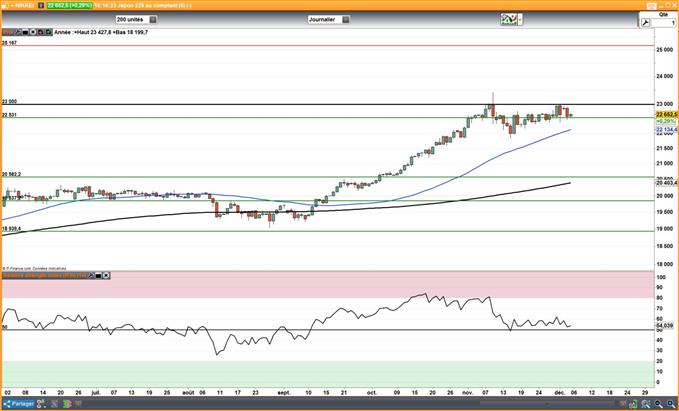Image resolution: width=679 pixels, height=411 pixels.
Task: Click the small info icon next to ticker name
Action: (40, 5)
